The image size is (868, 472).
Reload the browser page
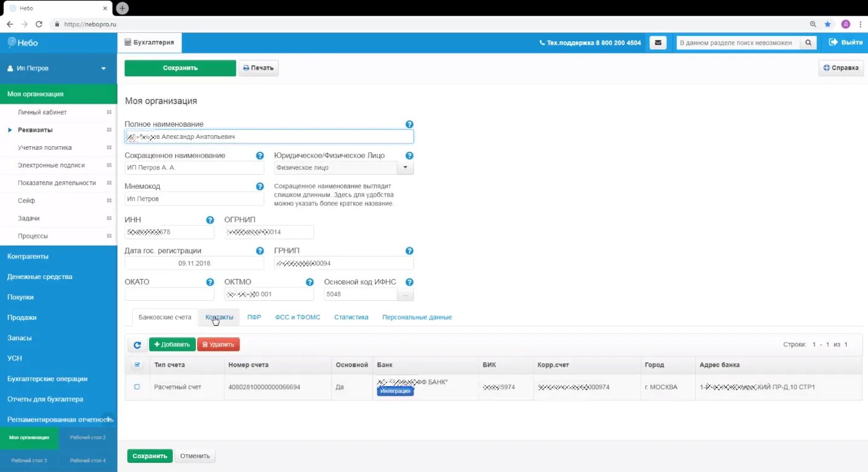click(39, 24)
